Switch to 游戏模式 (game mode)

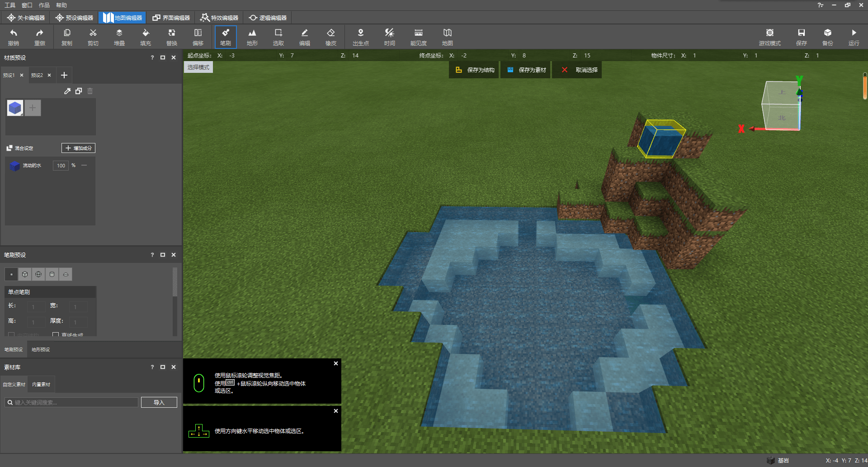(770, 37)
